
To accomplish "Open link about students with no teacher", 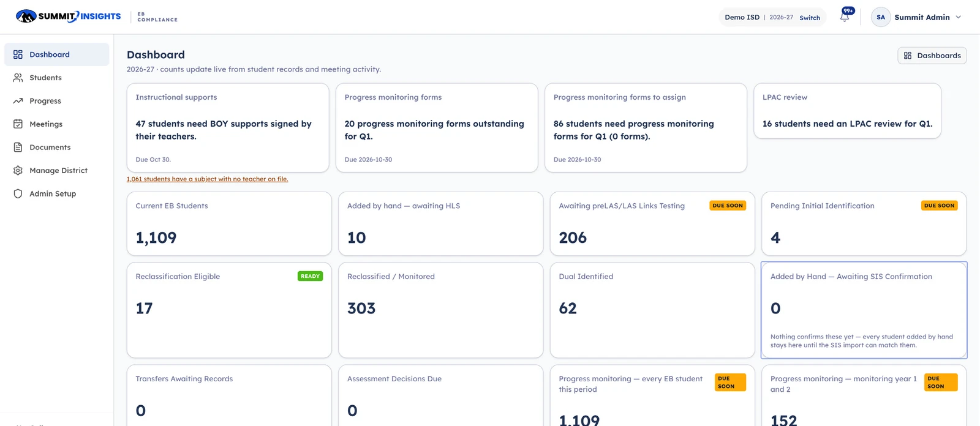I will coord(207,179).
